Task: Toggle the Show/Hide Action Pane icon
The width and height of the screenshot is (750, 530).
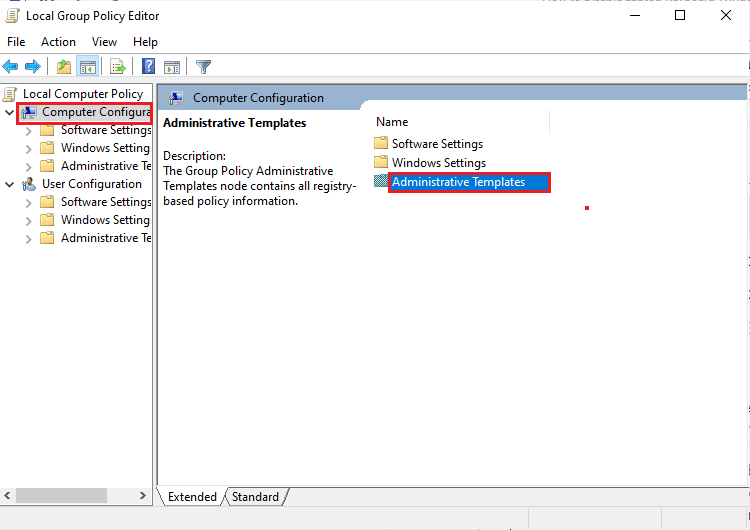Action: pyautogui.click(x=172, y=67)
